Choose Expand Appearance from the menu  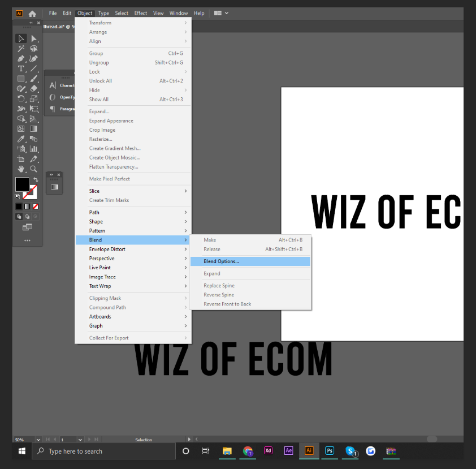pos(111,121)
